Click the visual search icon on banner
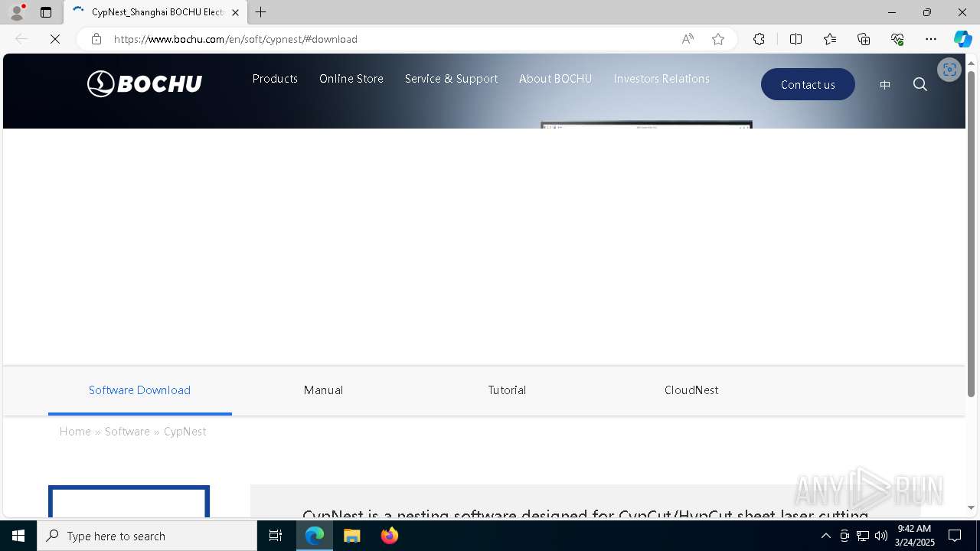This screenshot has height=551, width=980. coord(949,70)
